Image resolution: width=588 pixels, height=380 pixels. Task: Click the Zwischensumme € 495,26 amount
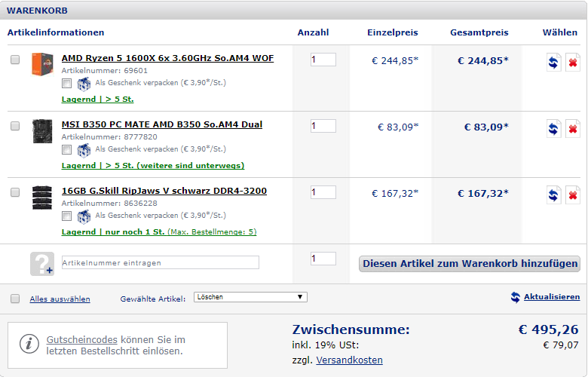tap(549, 329)
